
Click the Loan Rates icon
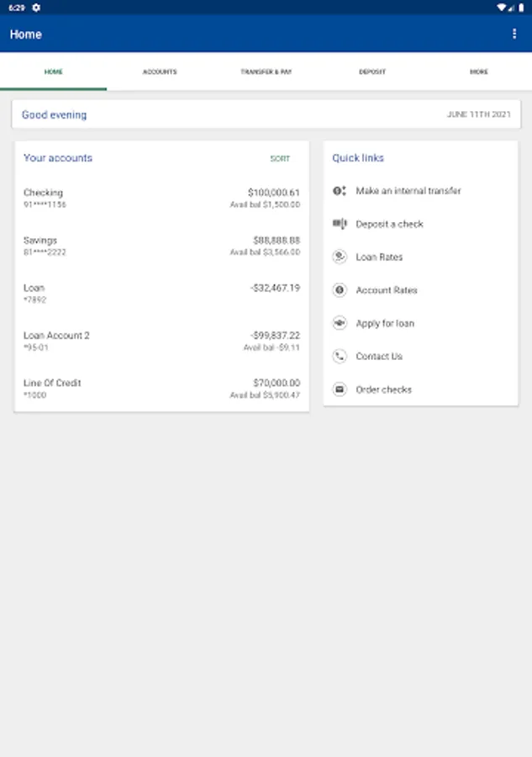click(x=340, y=257)
